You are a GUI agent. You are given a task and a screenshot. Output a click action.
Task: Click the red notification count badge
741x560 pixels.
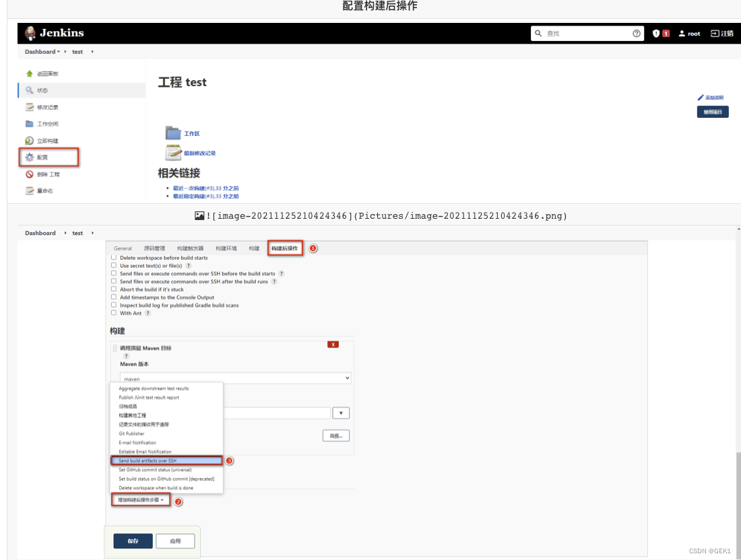coord(666,34)
